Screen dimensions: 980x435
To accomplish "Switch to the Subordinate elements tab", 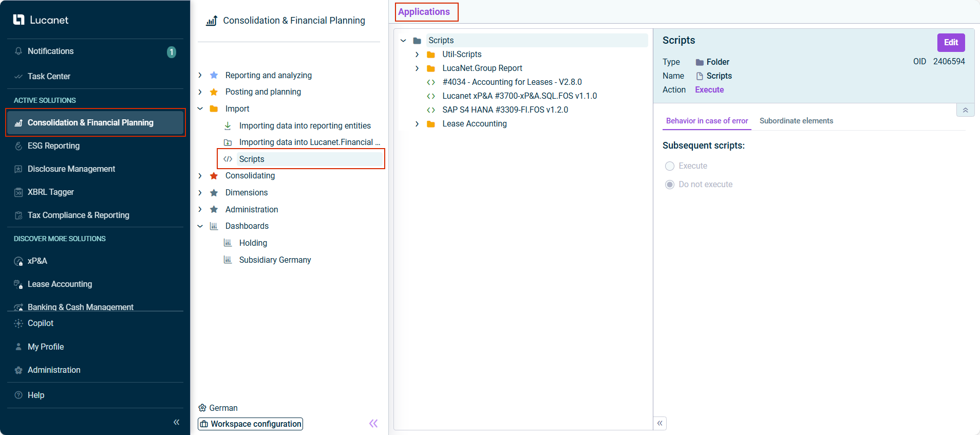I will pyautogui.click(x=796, y=121).
